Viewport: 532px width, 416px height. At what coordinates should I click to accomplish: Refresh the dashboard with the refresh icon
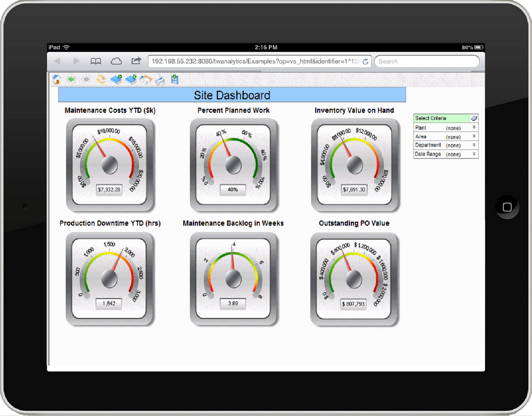(100, 80)
